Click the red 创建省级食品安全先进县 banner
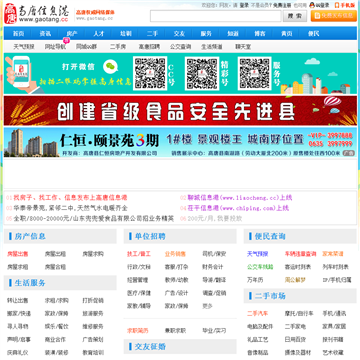This screenshot has width=360, height=360. coord(180,111)
